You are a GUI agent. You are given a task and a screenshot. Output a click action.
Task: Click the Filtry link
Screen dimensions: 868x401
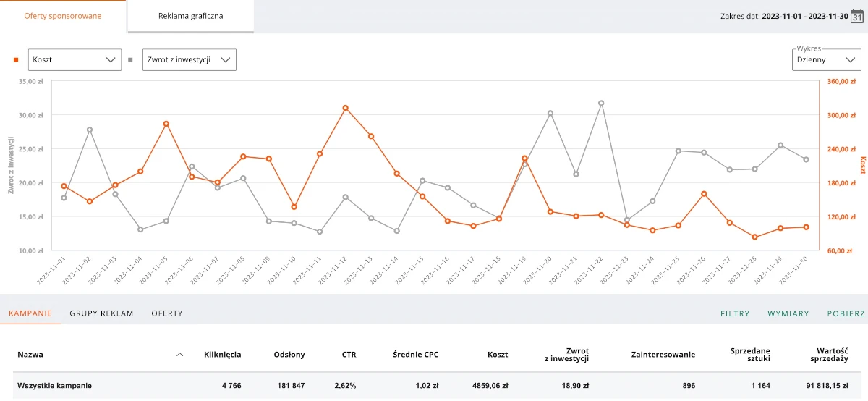[x=735, y=314]
